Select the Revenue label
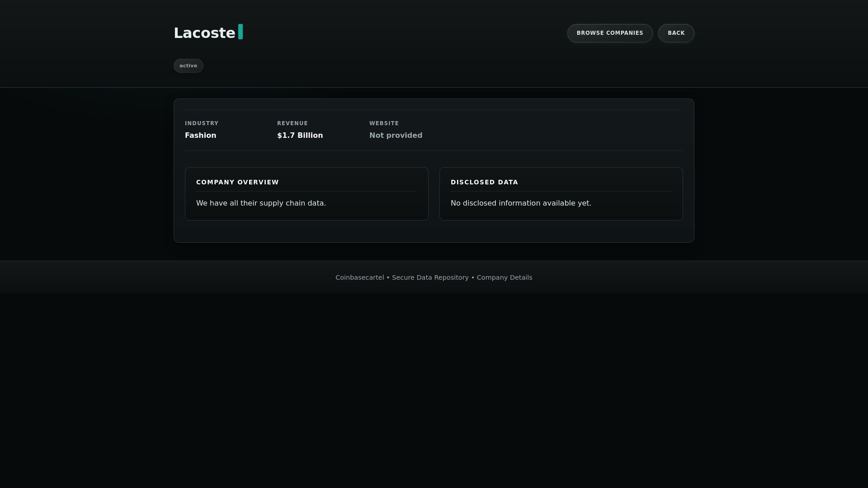The height and width of the screenshot is (488, 868). (x=292, y=123)
